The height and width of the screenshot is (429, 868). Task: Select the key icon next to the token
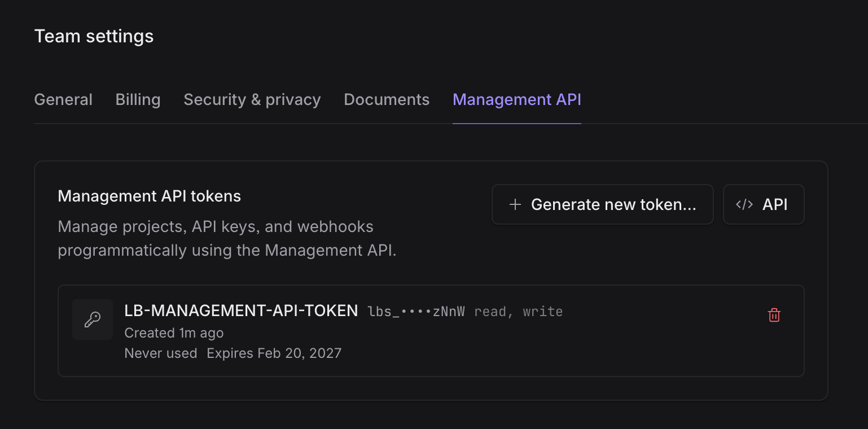click(x=93, y=319)
